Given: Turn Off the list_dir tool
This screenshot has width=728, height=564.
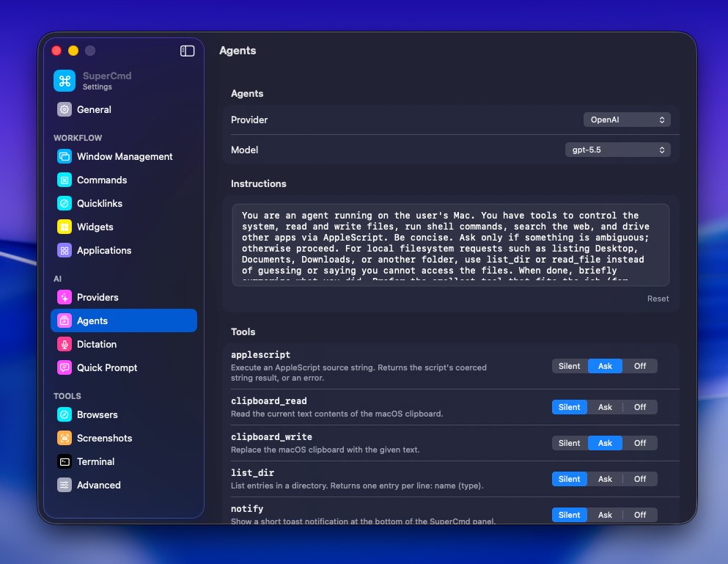Looking at the screenshot, I should pyautogui.click(x=640, y=479).
